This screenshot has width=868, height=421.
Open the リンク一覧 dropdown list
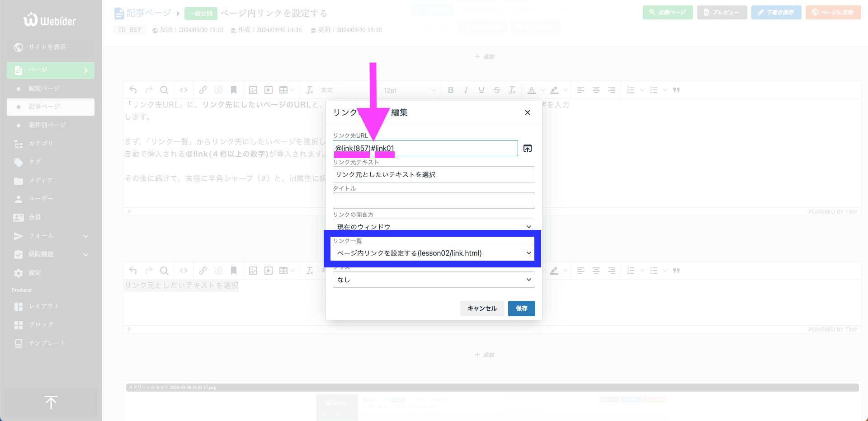click(x=434, y=253)
